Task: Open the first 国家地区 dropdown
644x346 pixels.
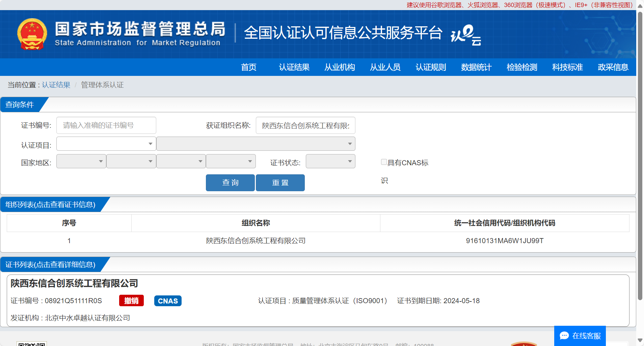Action: tap(81, 162)
